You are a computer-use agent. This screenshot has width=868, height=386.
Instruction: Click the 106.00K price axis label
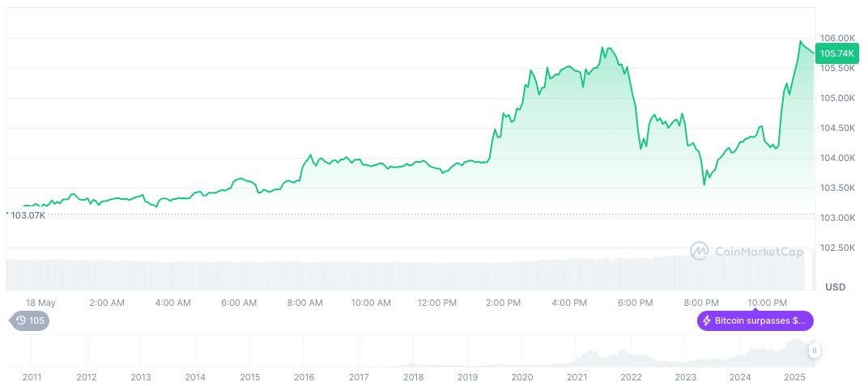[838, 38]
